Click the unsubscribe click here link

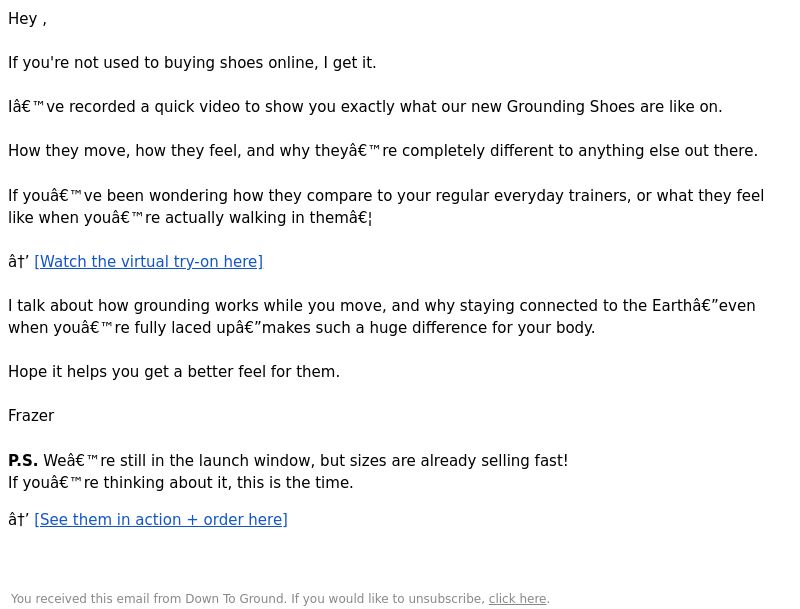[x=517, y=599]
